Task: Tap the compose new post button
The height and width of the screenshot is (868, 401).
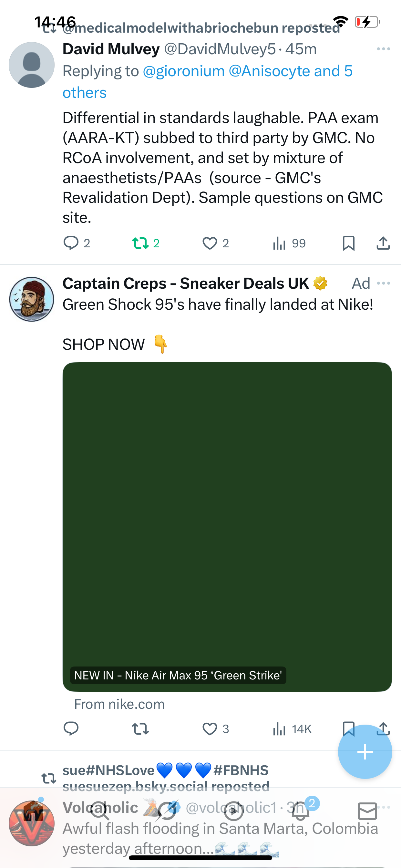Action: [365, 752]
